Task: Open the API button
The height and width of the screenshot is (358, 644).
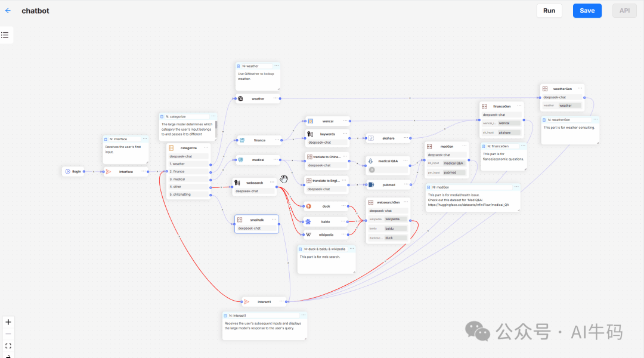Action: pos(624,11)
